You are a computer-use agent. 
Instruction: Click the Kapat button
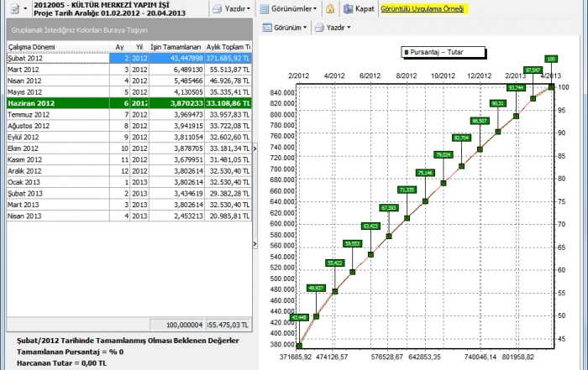tap(358, 8)
